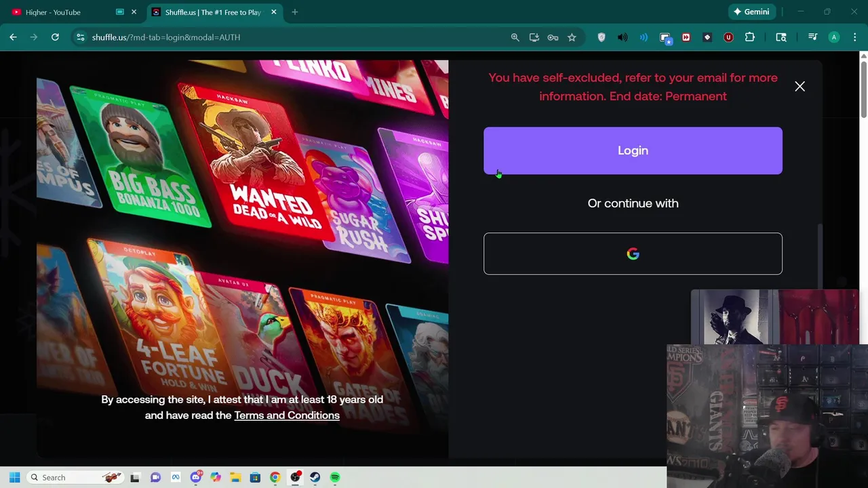Open the tab search side panel icon

click(781, 37)
